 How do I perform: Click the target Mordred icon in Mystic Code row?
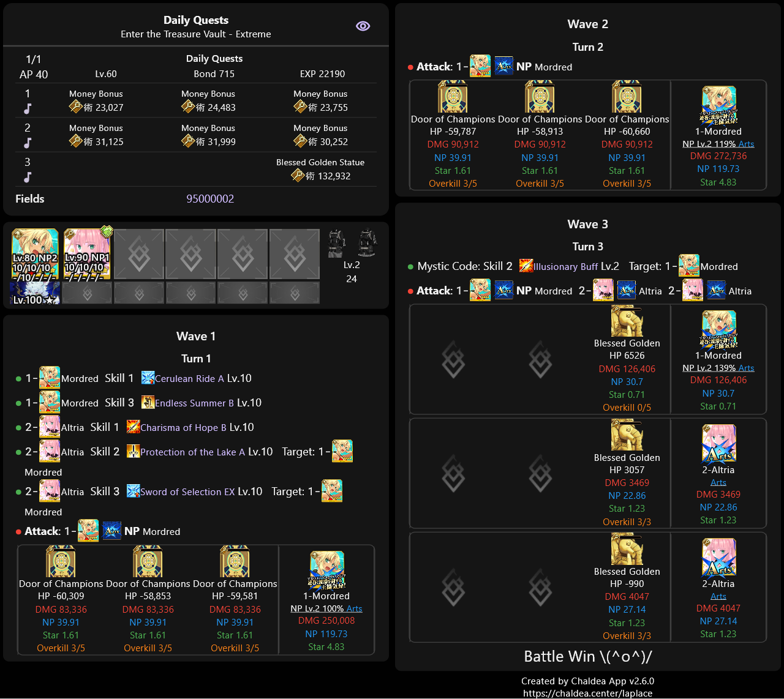point(689,266)
